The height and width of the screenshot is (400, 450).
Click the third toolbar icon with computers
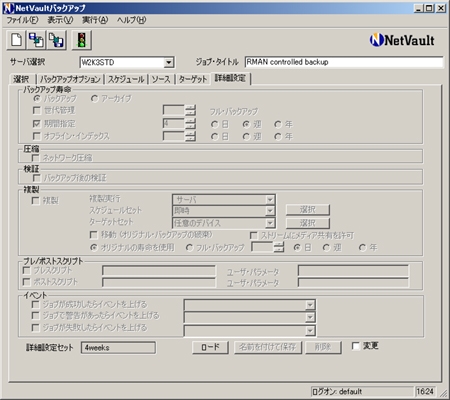[x=56, y=40]
